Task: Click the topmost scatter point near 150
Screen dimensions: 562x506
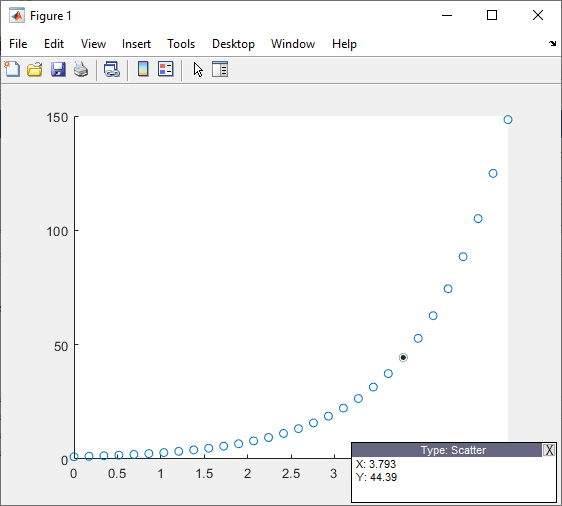Action: coord(508,120)
